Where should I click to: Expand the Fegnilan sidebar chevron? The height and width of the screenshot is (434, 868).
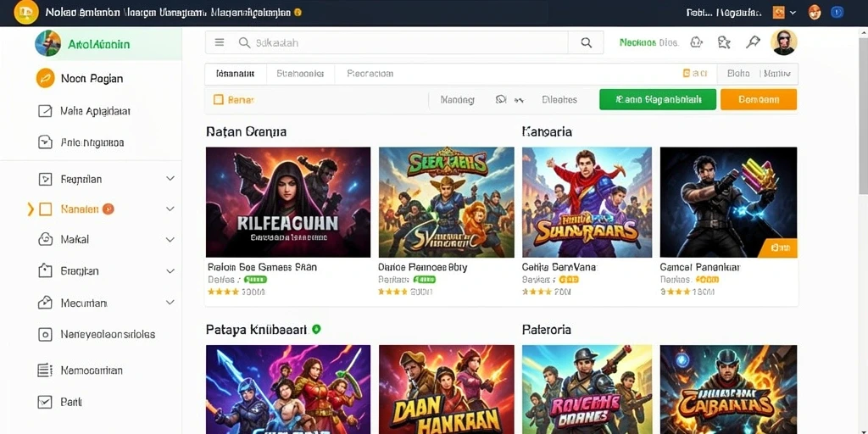pos(170,178)
